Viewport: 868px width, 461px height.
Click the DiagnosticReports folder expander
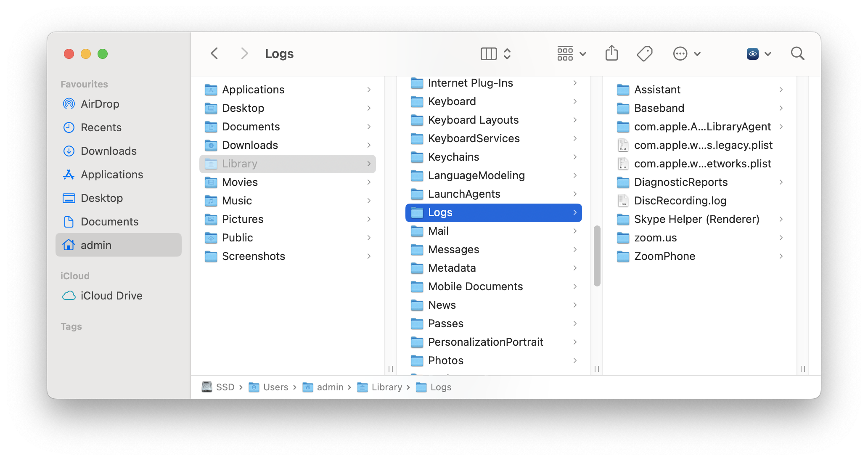tap(781, 183)
